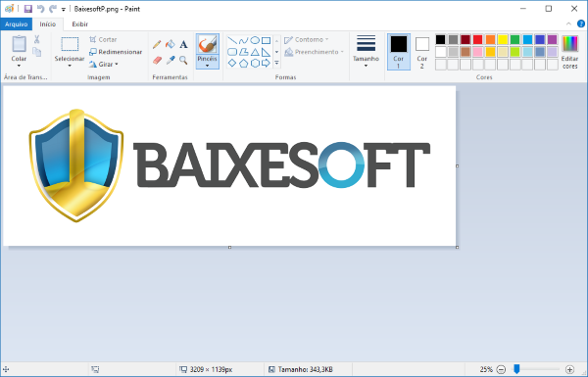Click the zoom in plus button
Image resolution: width=588 pixels, height=377 pixels.
click(x=569, y=369)
